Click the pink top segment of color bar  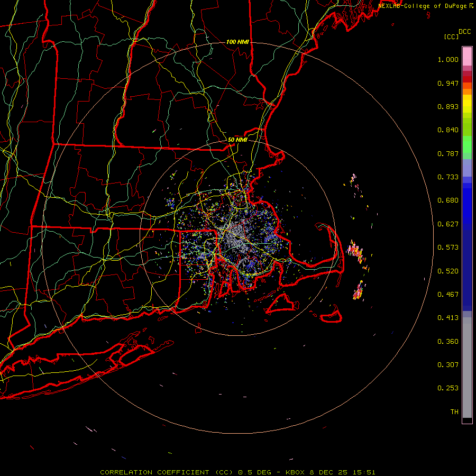pos(467,57)
